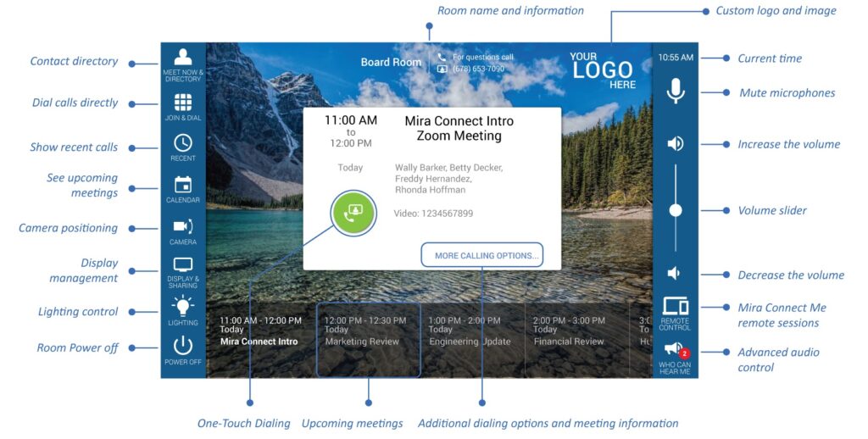
Task: Open Who Can Hear Me audio control
Action: pos(675,358)
